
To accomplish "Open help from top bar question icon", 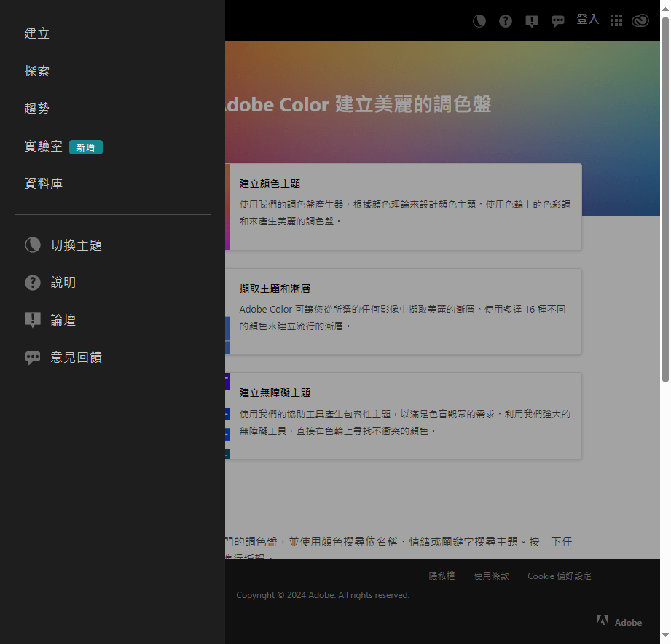I will pos(506,20).
